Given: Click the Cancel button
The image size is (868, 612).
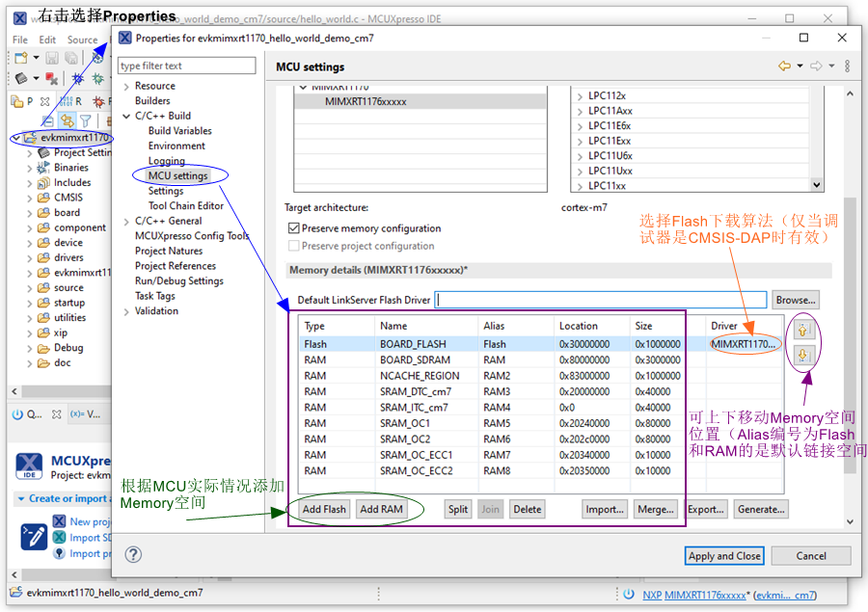Looking at the screenshot, I should point(810,556).
